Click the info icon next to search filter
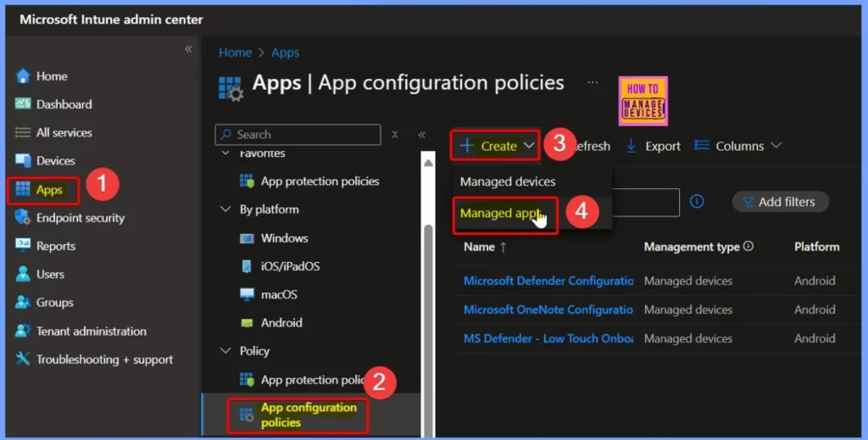Screen dimensions: 868x440 697,201
